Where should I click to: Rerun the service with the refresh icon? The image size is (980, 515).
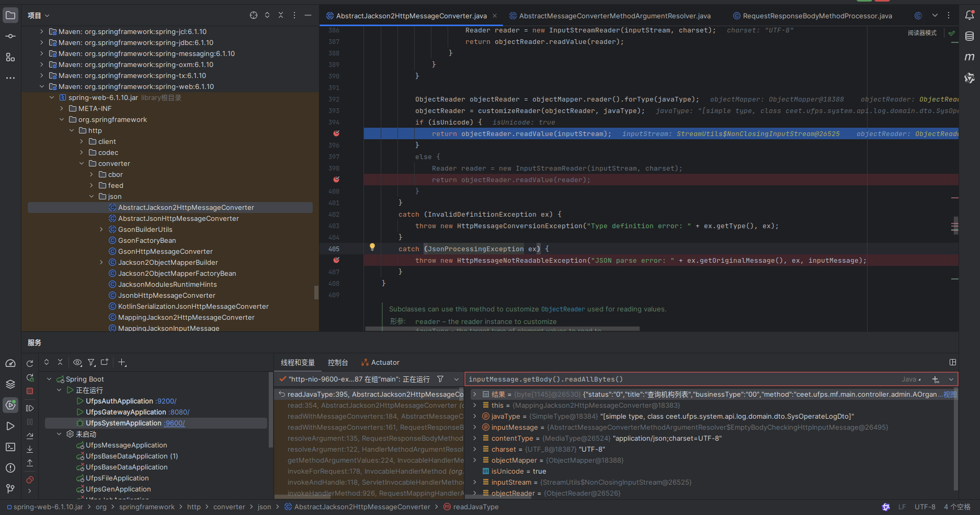(x=30, y=363)
